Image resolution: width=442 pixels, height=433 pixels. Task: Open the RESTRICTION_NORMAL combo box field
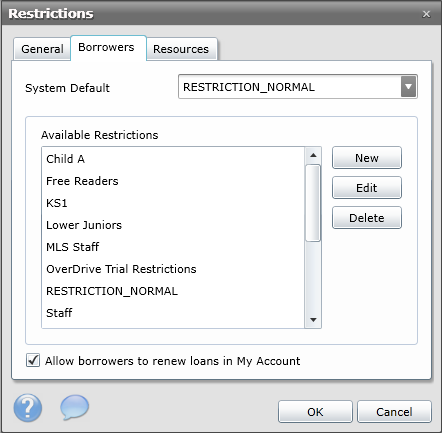click(x=298, y=87)
